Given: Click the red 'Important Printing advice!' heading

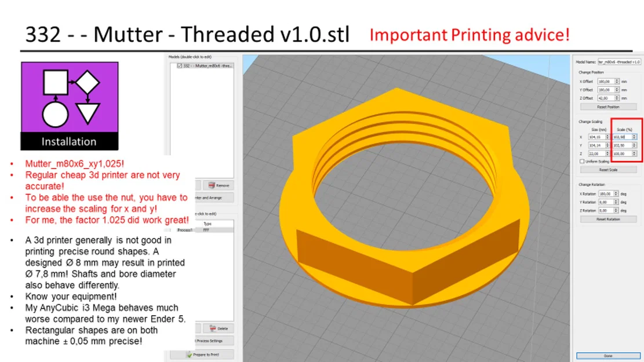Looking at the screenshot, I should 470,35.
